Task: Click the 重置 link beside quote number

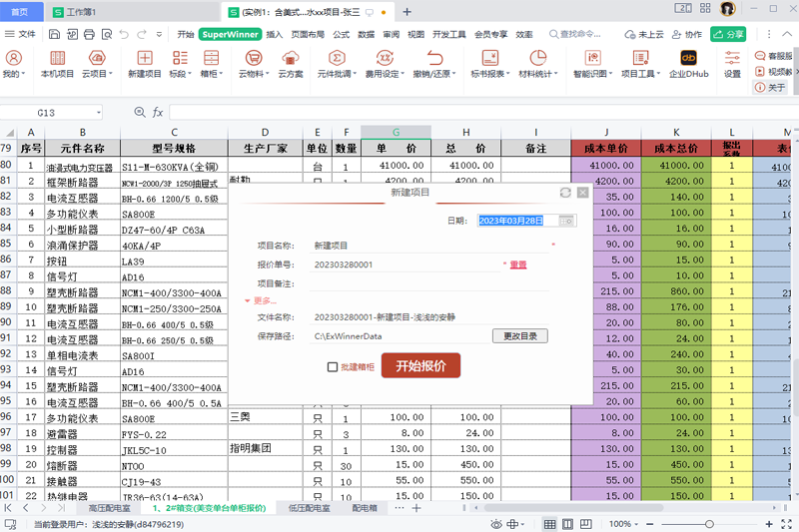Action: coord(518,265)
